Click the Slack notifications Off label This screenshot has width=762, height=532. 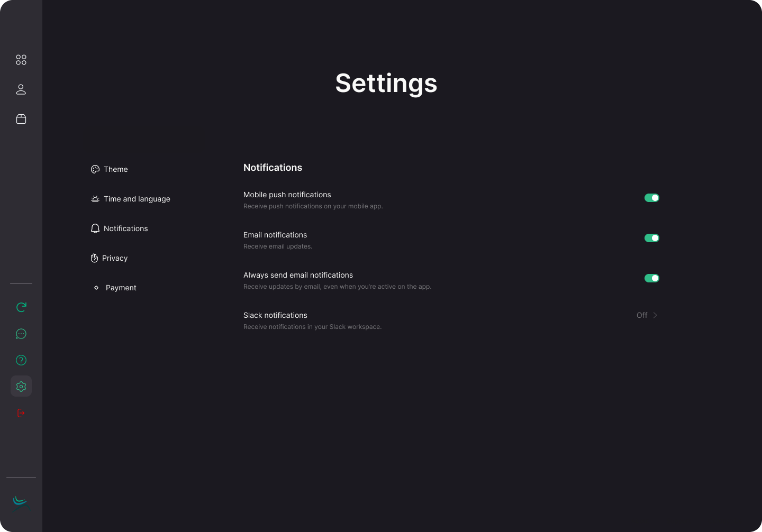641,315
